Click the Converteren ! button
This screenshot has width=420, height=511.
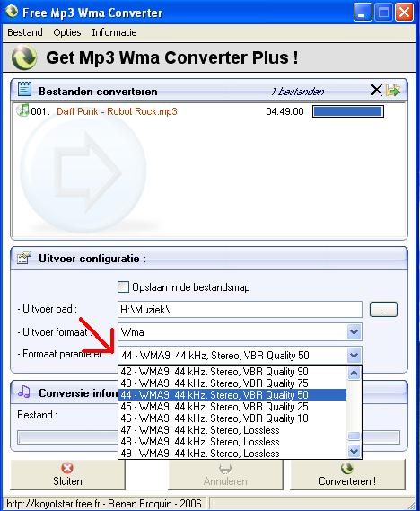tap(347, 474)
